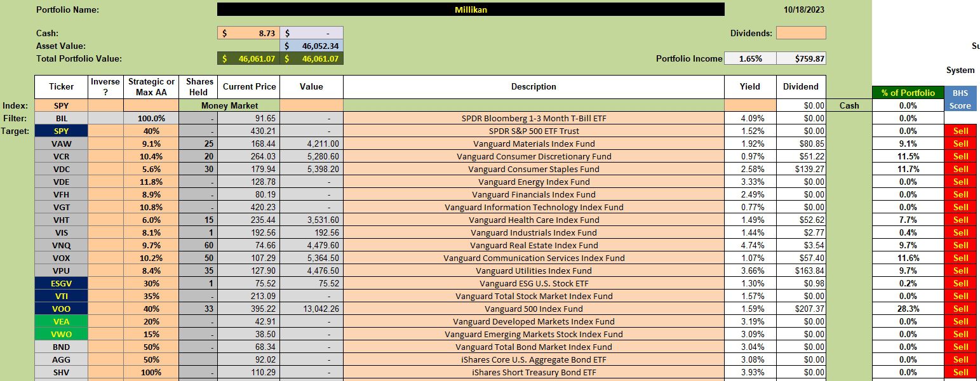Click the VOO ticker cell
This screenshot has height=381, width=980.
[x=61, y=309]
